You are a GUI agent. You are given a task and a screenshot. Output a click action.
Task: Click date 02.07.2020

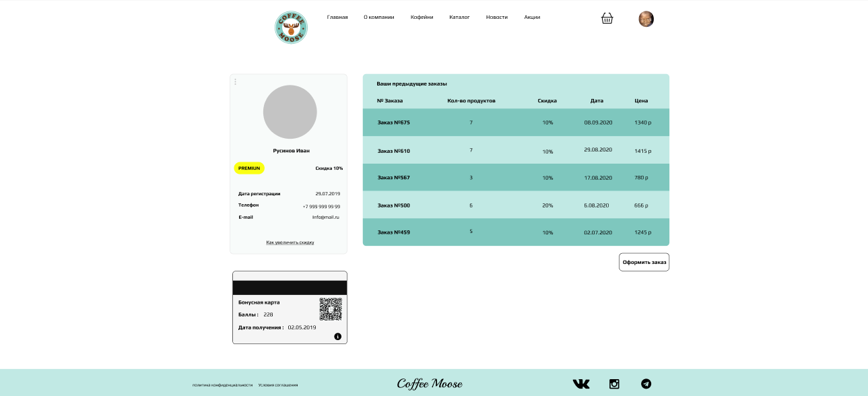coord(598,232)
